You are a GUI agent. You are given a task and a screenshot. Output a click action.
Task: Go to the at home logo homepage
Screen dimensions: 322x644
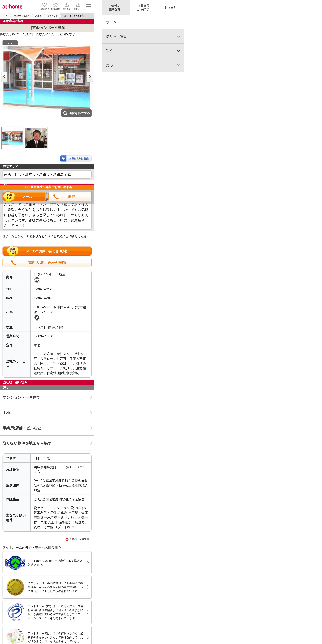click(x=13, y=7)
